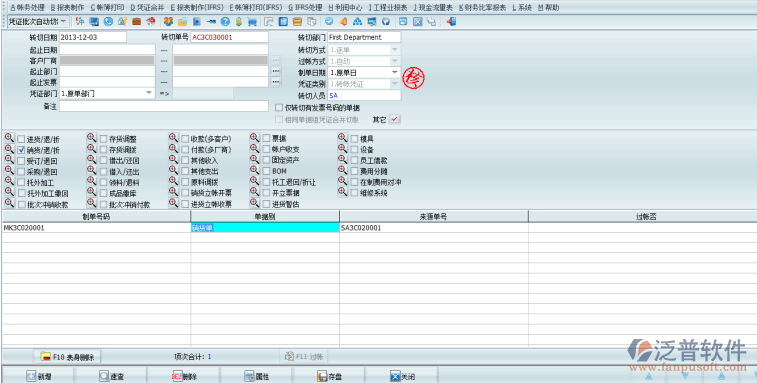Tick the 仅转切有发票号码的单据 checkbox
Screen dimensions: 757x383
point(279,108)
